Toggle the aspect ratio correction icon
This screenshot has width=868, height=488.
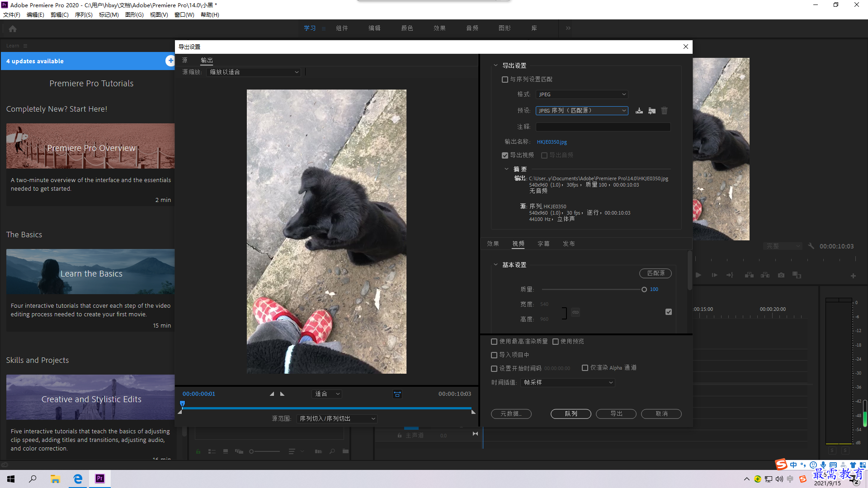[x=397, y=394]
